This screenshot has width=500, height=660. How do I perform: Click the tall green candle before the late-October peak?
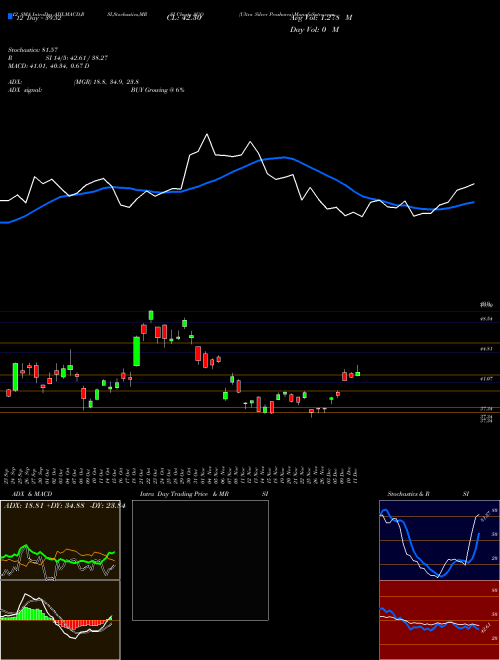click(136, 351)
